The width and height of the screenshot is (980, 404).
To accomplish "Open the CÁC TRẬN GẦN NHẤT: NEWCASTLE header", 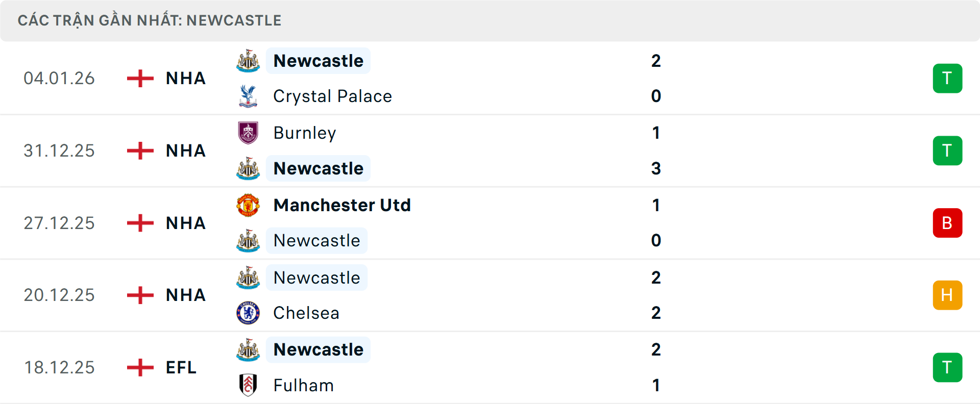I will tap(150, 20).
